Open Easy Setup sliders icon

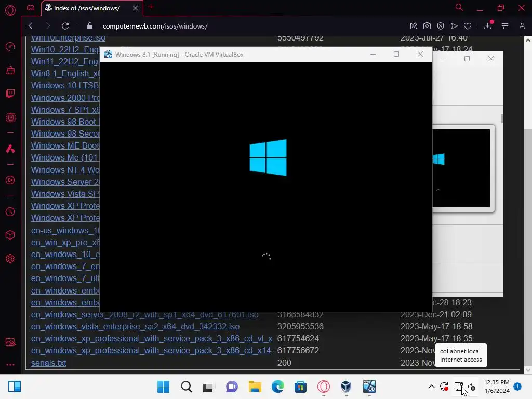tap(505, 26)
